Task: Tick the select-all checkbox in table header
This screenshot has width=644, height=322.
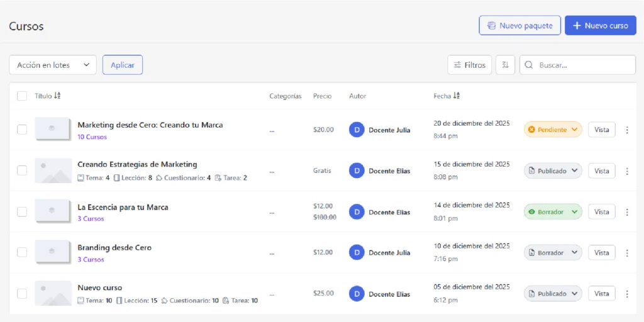Action: click(x=22, y=96)
